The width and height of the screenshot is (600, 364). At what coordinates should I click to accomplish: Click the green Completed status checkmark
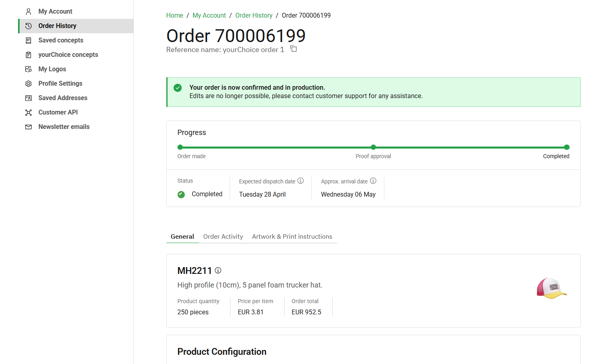[181, 194]
